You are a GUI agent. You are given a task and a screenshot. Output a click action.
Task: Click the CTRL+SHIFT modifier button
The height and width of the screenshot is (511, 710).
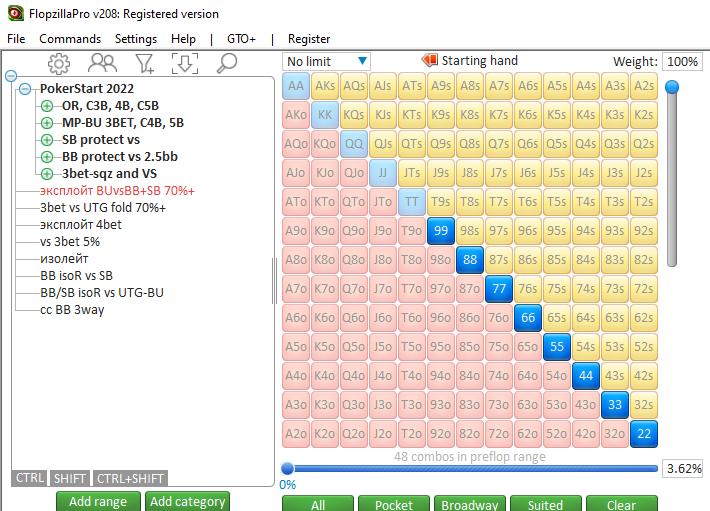click(x=130, y=478)
